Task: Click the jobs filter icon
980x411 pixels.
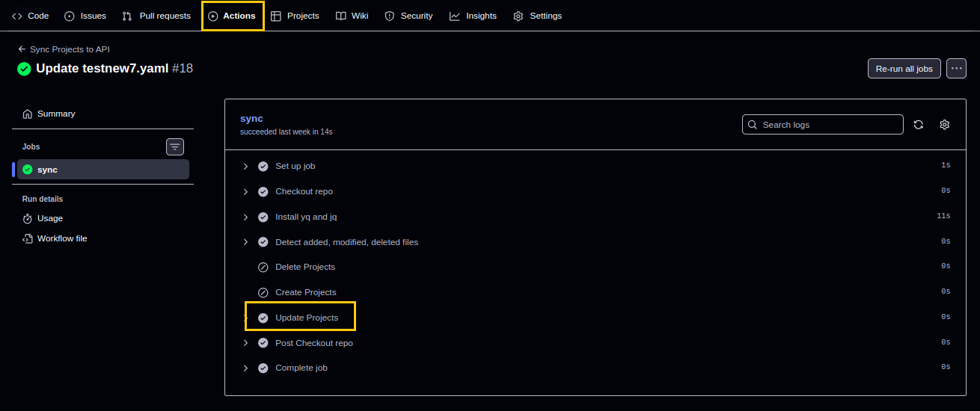Action: click(x=175, y=146)
